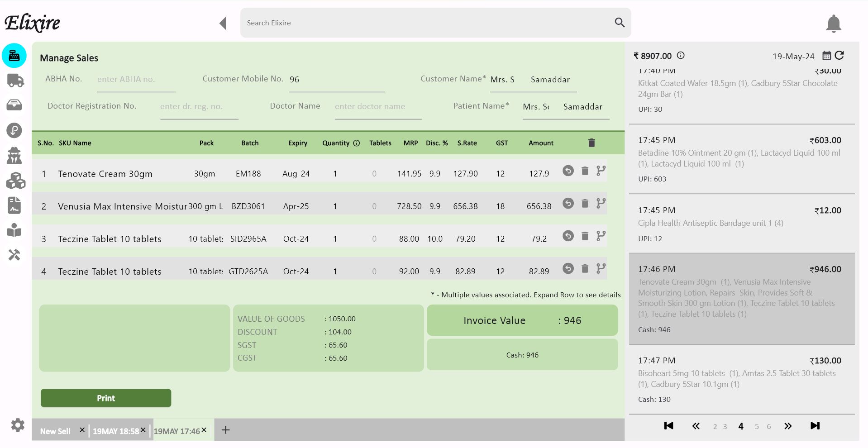Show info about the ₹8907.00 total
This screenshot has height=448, width=868.
681,56
